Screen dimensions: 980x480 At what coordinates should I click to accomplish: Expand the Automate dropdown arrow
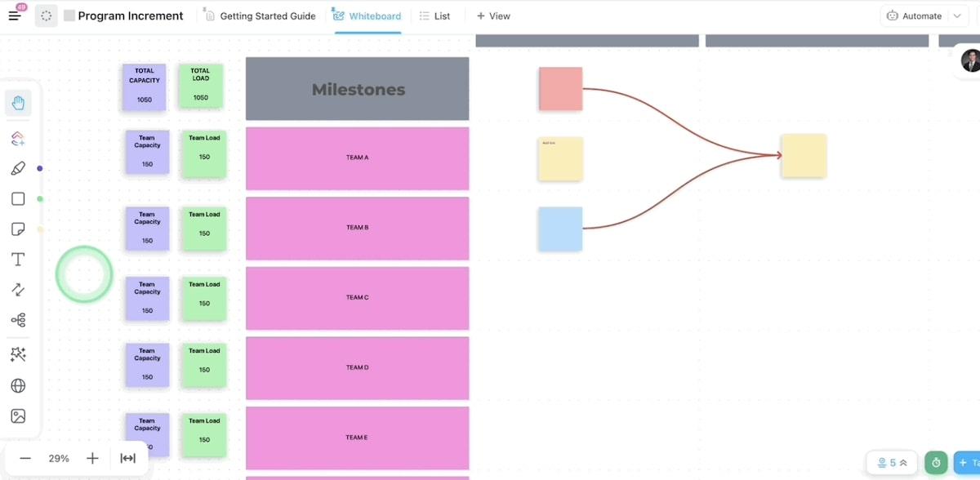pos(957,16)
